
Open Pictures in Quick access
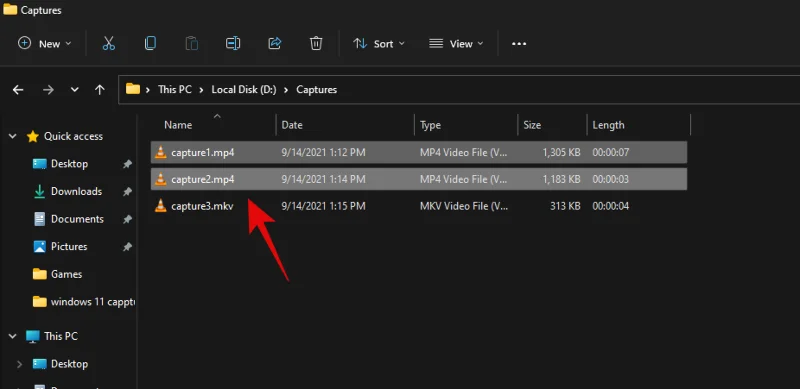pyautogui.click(x=69, y=247)
